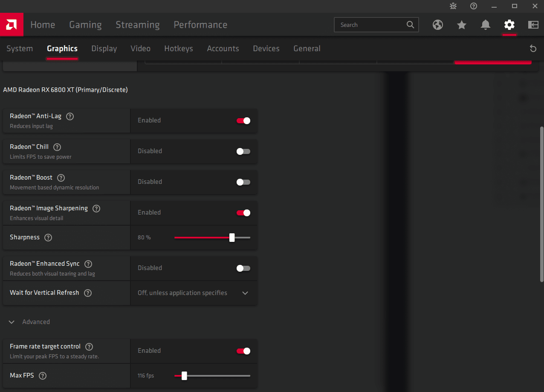This screenshot has width=544, height=392.
Task: Click 'Limit your peak FPS to a steady rate.'
Action: point(55,357)
